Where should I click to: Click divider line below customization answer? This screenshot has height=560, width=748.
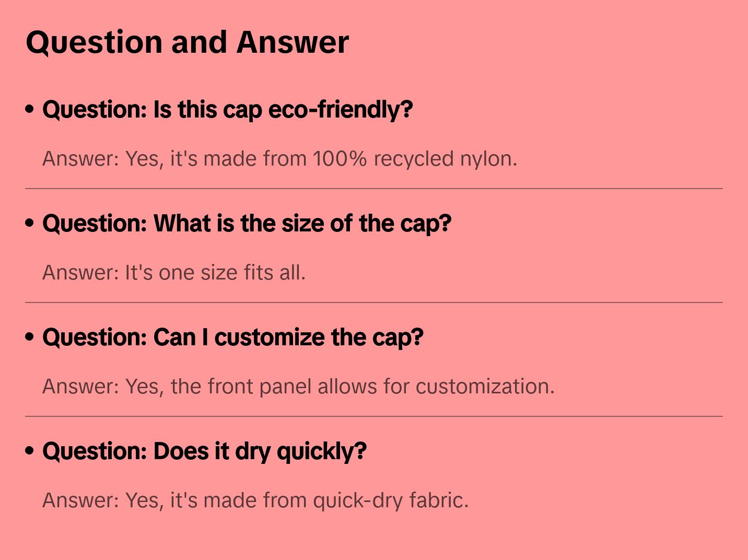[374, 416]
